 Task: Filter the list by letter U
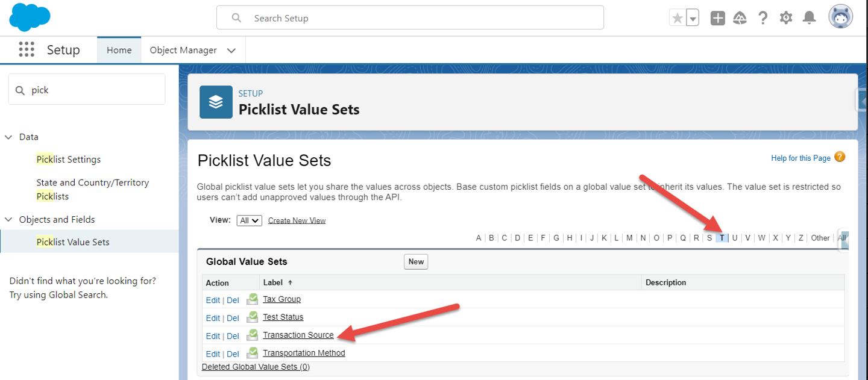click(x=735, y=238)
